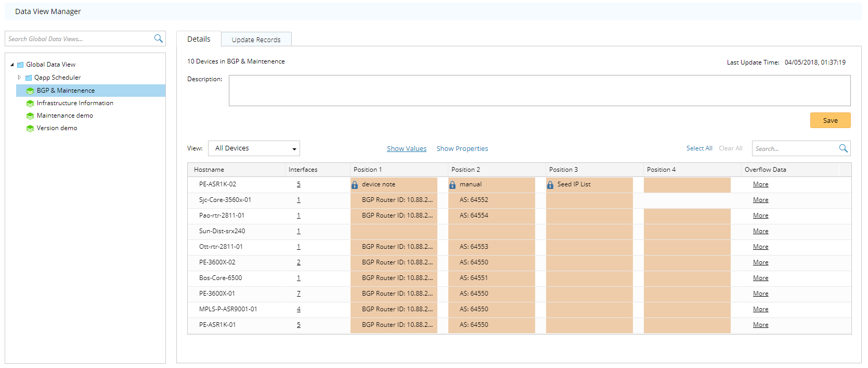Screen dimensions: 868x368
Task: Click the Qapp Scheduler folder icon
Action: click(x=29, y=78)
